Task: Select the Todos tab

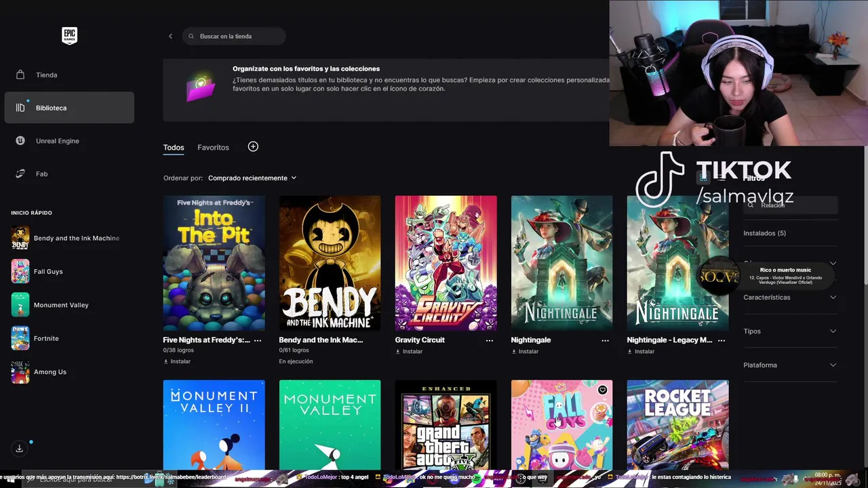Action: tap(174, 147)
